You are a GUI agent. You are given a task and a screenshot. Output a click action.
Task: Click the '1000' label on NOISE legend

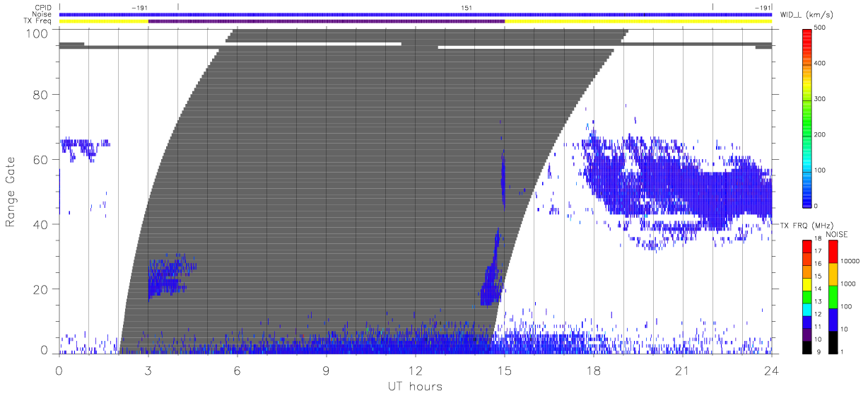coord(847,284)
